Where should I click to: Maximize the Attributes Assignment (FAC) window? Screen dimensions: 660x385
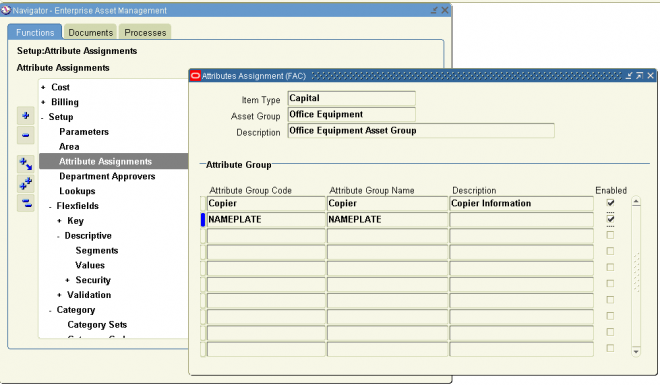pyautogui.click(x=639, y=76)
